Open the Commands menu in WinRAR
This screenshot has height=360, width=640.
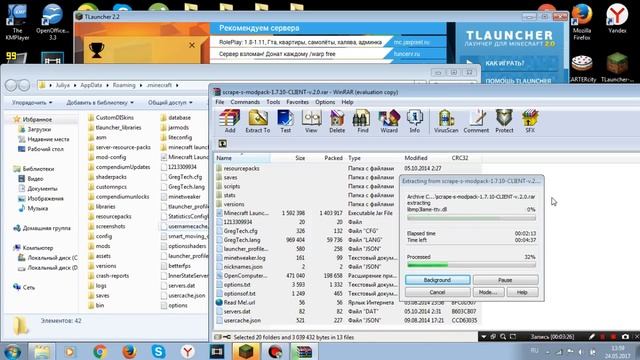245,102
